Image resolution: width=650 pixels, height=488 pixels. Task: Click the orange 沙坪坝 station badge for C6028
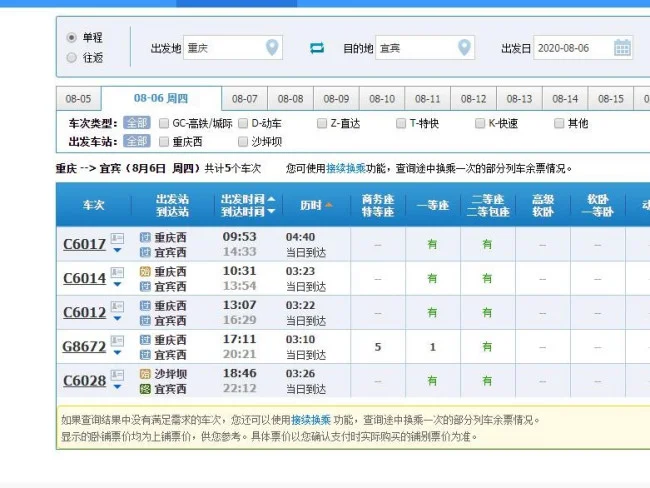[145, 374]
